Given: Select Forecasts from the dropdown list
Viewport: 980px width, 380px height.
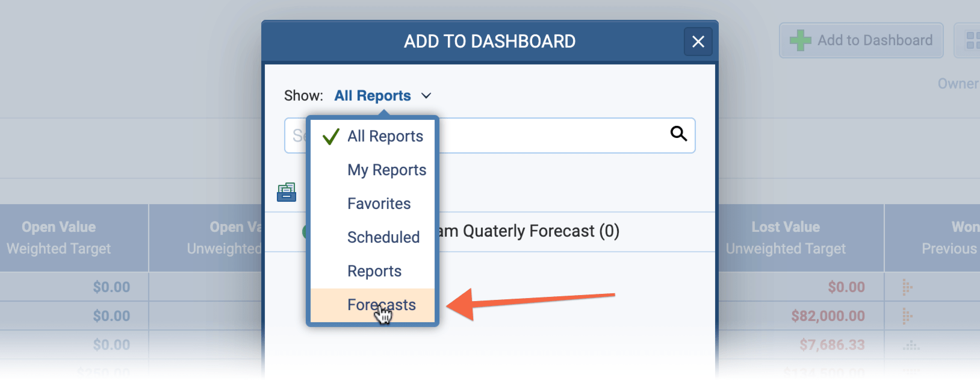Looking at the screenshot, I should click(381, 305).
